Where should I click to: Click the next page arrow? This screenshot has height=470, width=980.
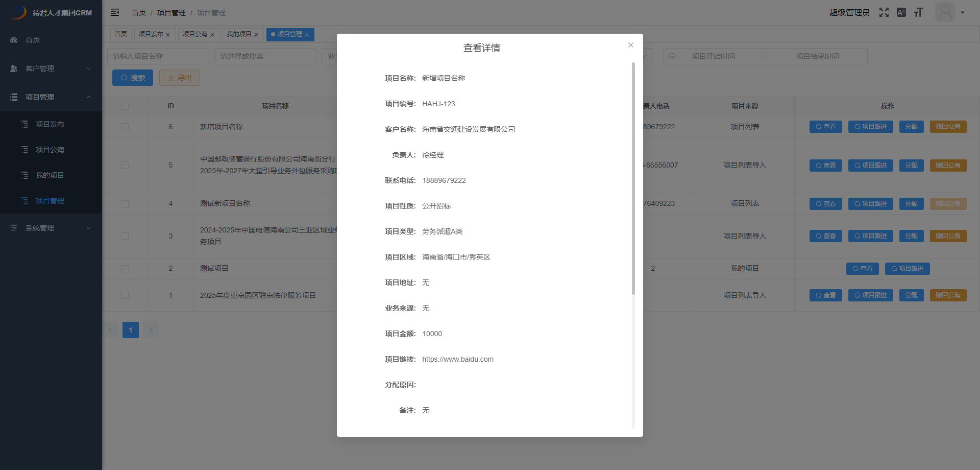click(x=151, y=330)
